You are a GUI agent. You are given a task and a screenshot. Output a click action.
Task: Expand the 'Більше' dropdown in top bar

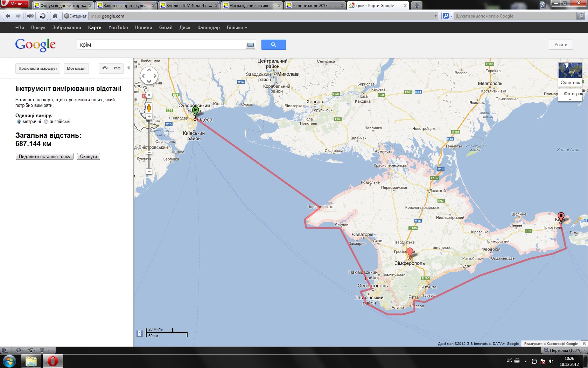pyautogui.click(x=237, y=27)
